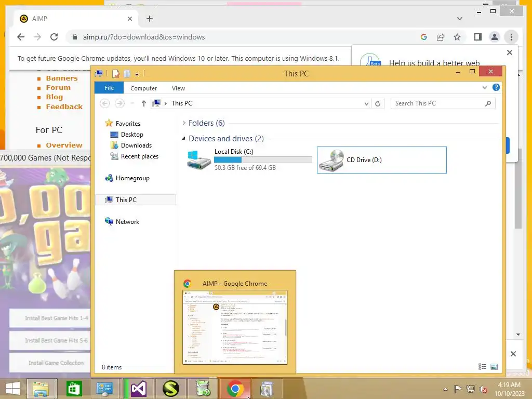The height and width of the screenshot is (399, 532).
Task: Open the Windows Start button
Action: pyautogui.click(x=13, y=389)
